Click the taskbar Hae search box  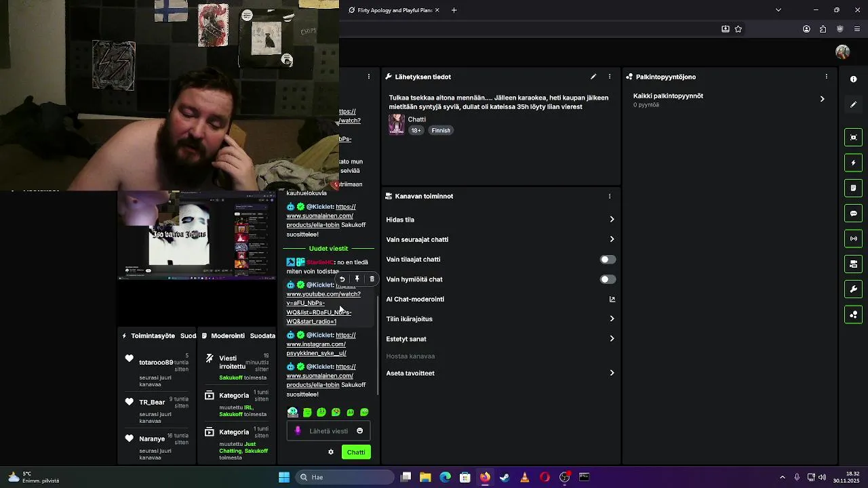(x=345, y=477)
